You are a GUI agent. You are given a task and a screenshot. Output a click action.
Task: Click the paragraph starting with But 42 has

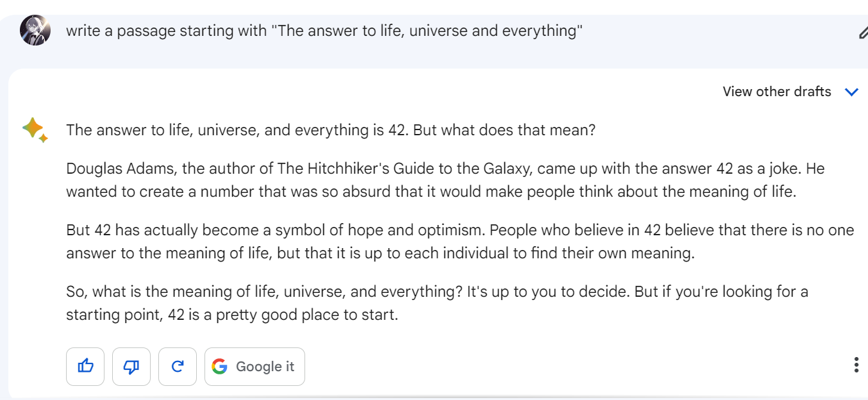[x=460, y=242]
